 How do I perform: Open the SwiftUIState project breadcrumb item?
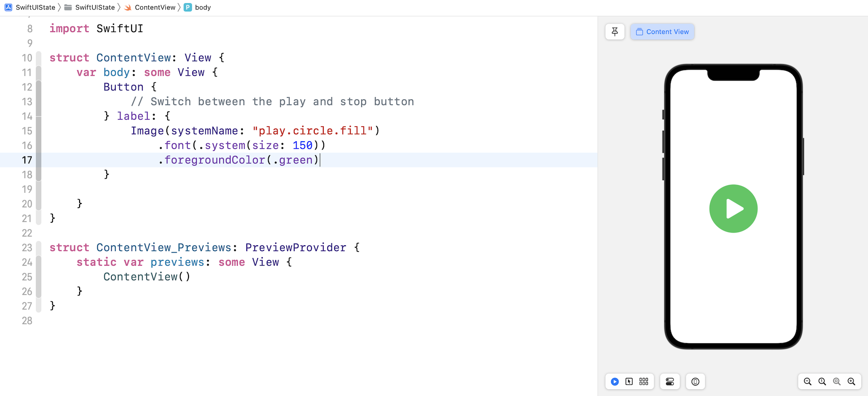coord(36,7)
